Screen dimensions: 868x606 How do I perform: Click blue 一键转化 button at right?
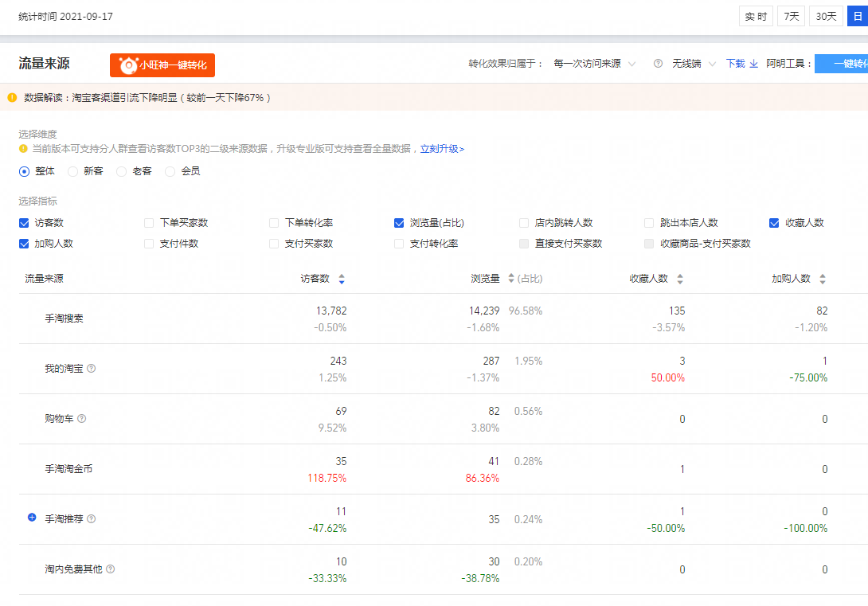pos(842,64)
